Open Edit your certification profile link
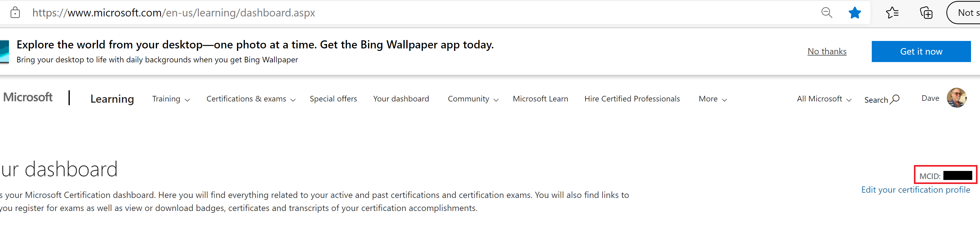Viewport: 980px width, 233px height. tap(915, 190)
